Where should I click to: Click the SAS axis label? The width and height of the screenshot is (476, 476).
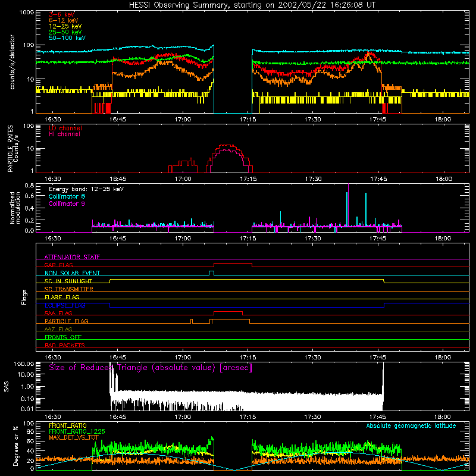[x=7, y=387]
